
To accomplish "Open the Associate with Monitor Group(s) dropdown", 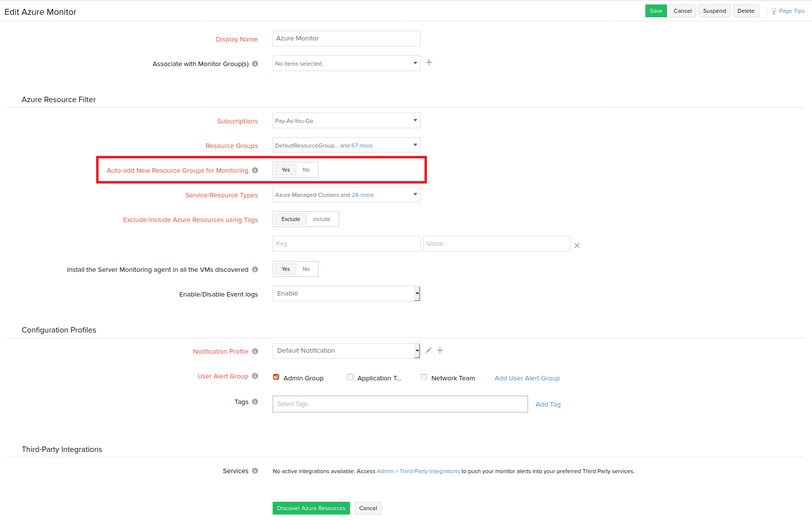I will (347, 63).
